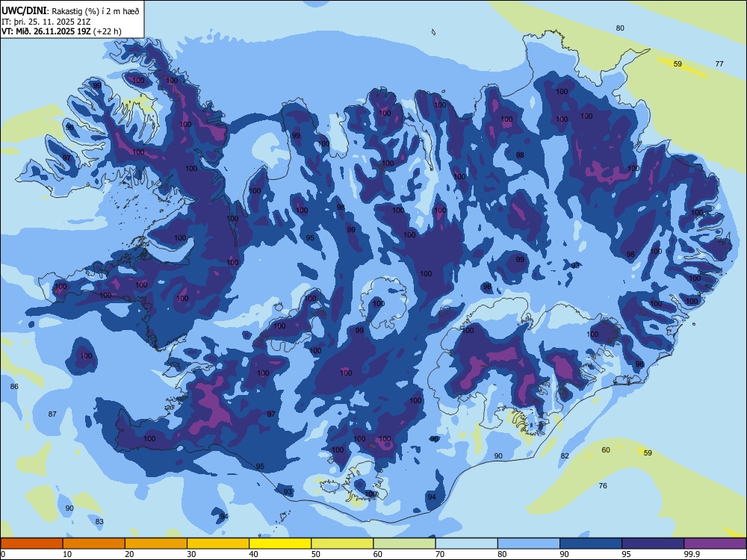Pick the pale green 60–70 legend band
This screenshot has height=560, width=747.
click(404, 544)
